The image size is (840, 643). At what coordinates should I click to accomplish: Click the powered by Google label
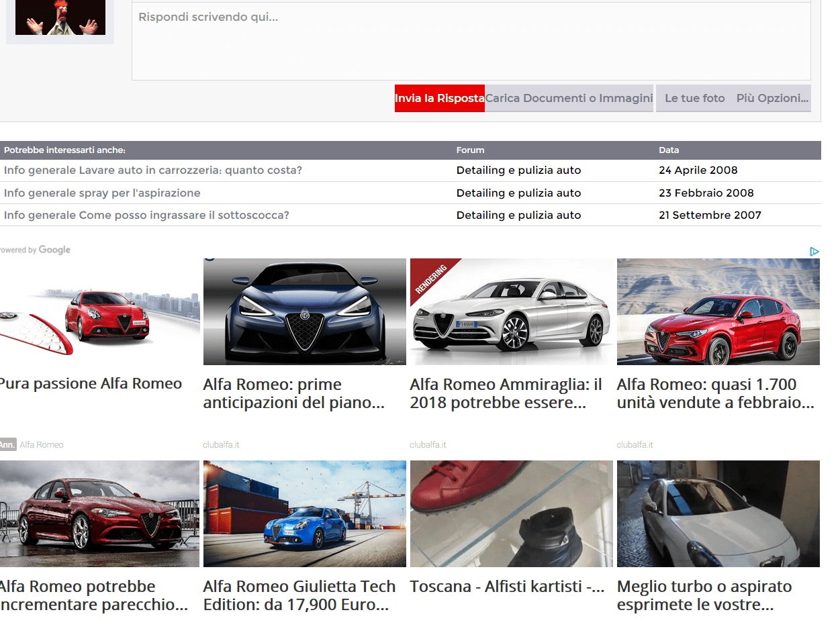(x=35, y=250)
